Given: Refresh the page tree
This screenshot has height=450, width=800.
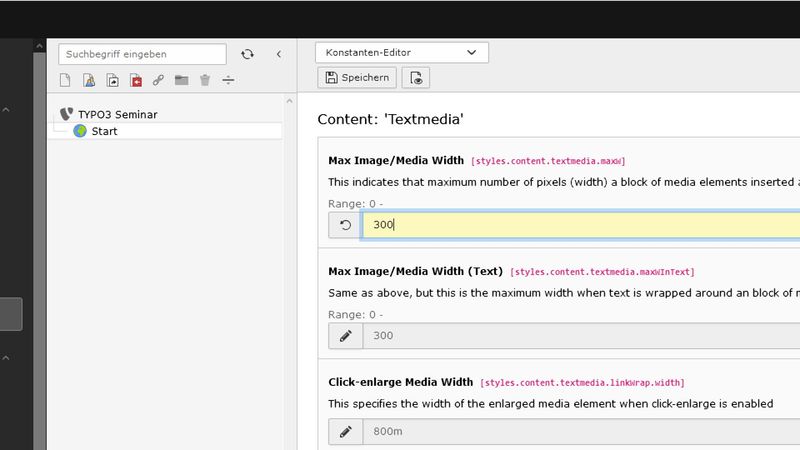Looking at the screenshot, I should [247, 54].
